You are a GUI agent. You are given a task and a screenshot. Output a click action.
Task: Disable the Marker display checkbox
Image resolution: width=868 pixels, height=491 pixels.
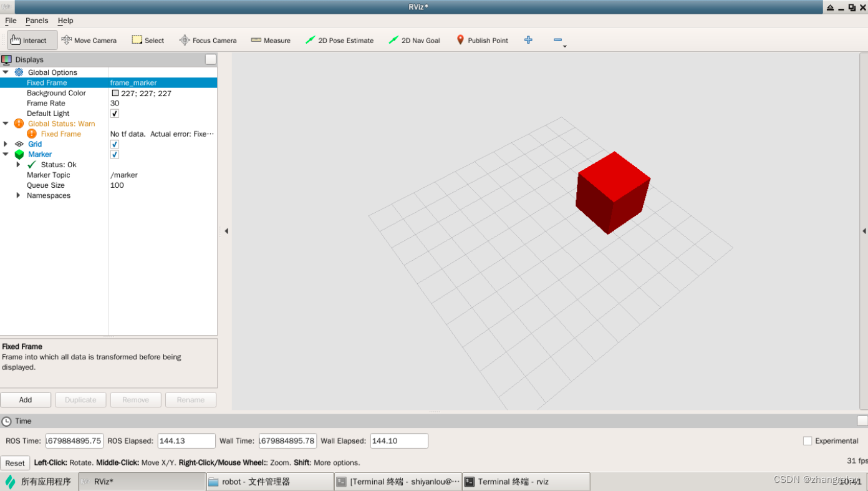[x=115, y=154]
